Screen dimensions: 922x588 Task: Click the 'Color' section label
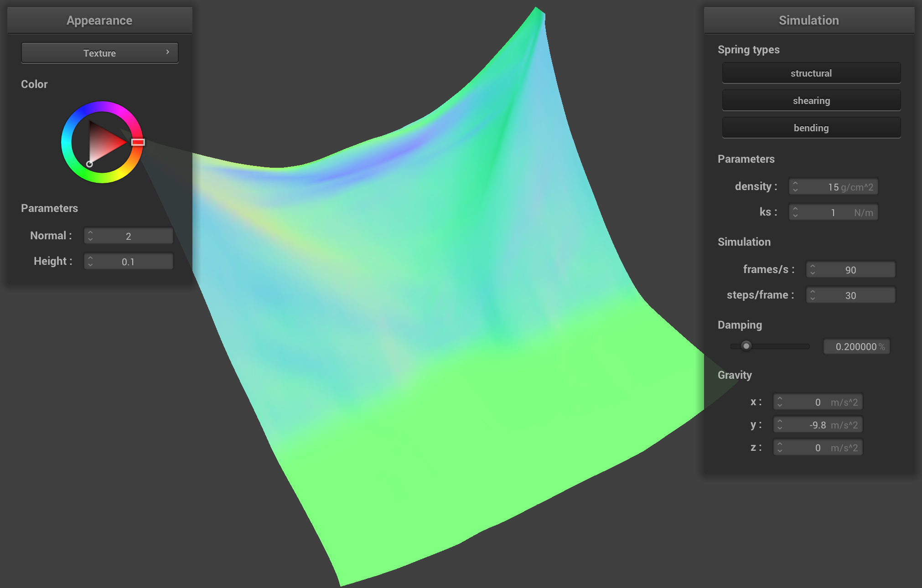point(34,84)
